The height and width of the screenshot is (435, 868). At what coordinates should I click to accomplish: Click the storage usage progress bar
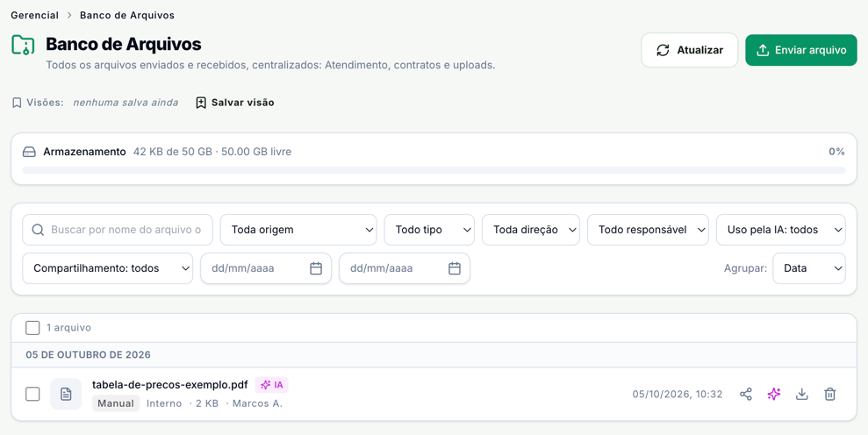(434, 170)
